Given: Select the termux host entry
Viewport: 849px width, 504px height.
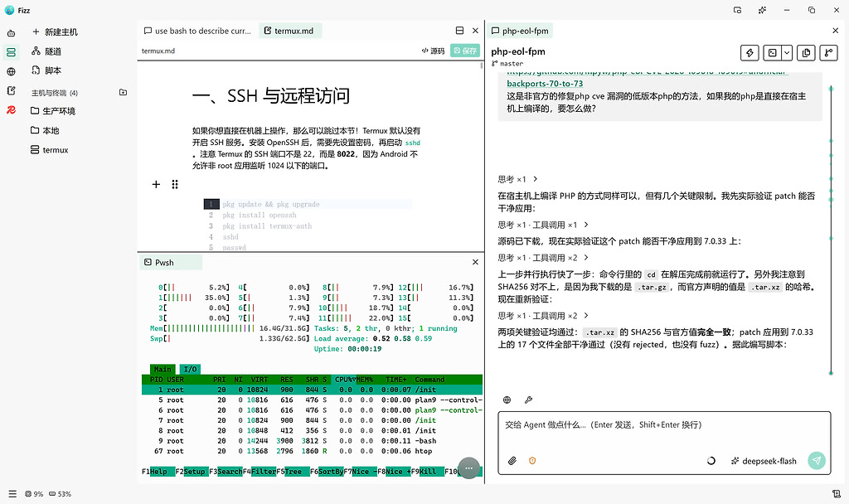Looking at the screenshot, I should (x=49, y=150).
